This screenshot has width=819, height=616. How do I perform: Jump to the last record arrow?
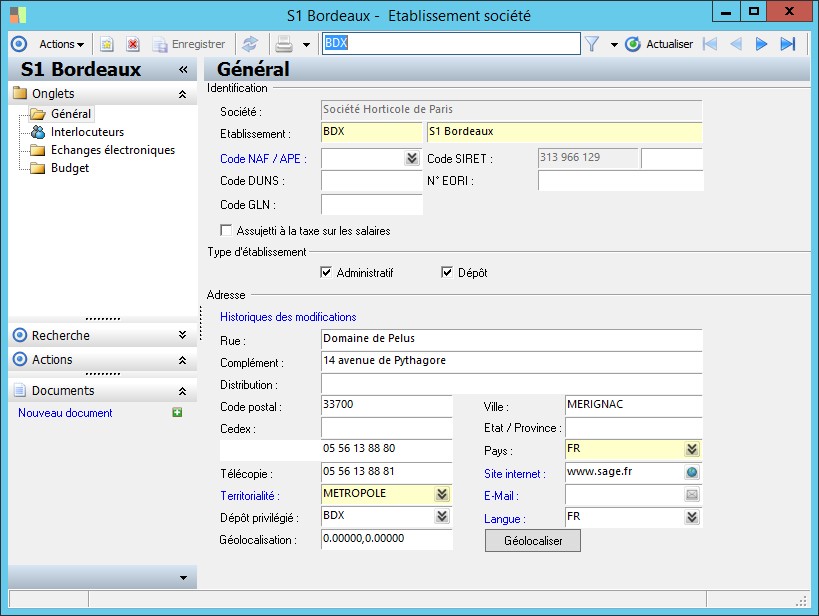(x=788, y=44)
